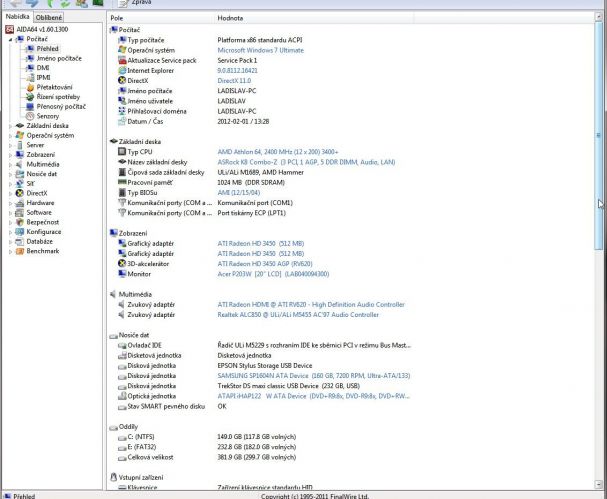Click the Zobrazení monitor icon in tree
The image size is (607, 499).
point(20,154)
